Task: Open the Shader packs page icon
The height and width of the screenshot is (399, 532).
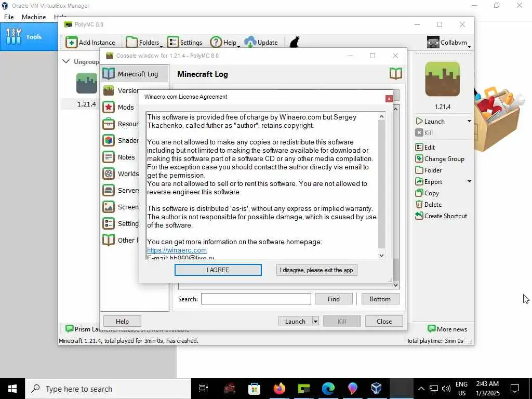Action: point(109,140)
